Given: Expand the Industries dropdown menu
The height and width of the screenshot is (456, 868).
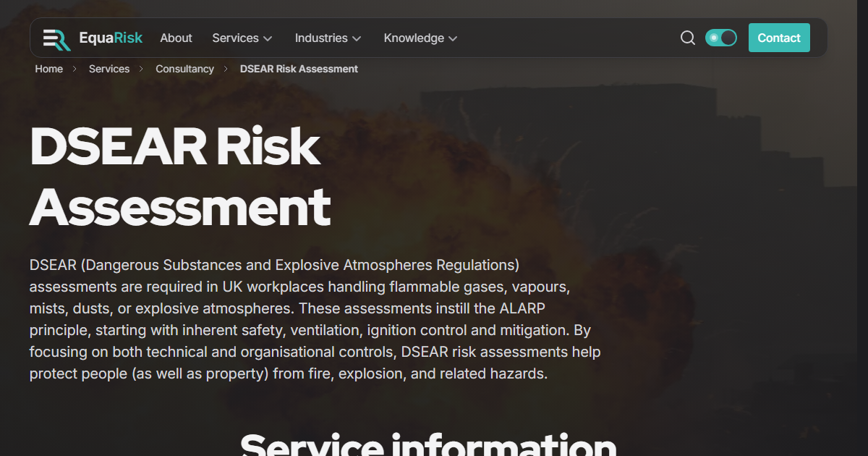Looking at the screenshot, I should tap(328, 38).
